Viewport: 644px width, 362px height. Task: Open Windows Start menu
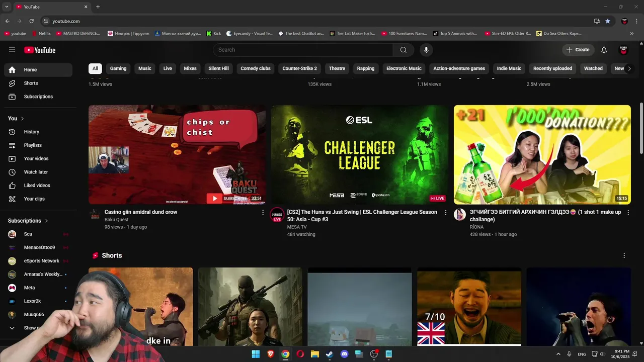[256, 354]
